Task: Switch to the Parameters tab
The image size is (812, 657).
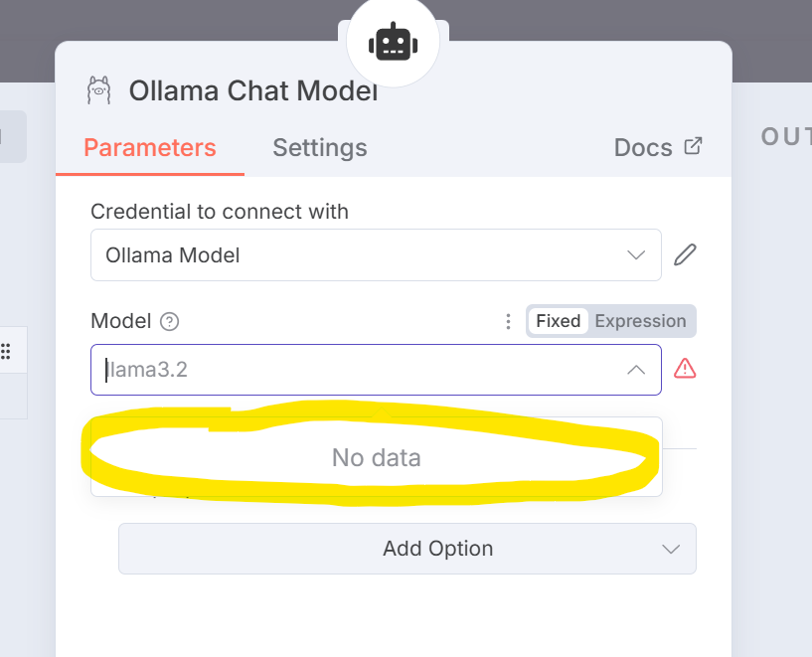Action: coord(150,148)
